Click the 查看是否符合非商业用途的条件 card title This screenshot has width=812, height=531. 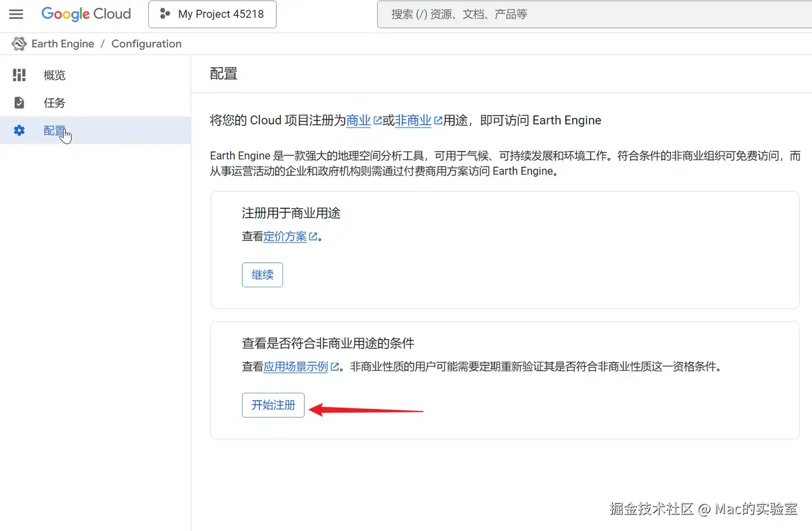pyautogui.click(x=328, y=343)
